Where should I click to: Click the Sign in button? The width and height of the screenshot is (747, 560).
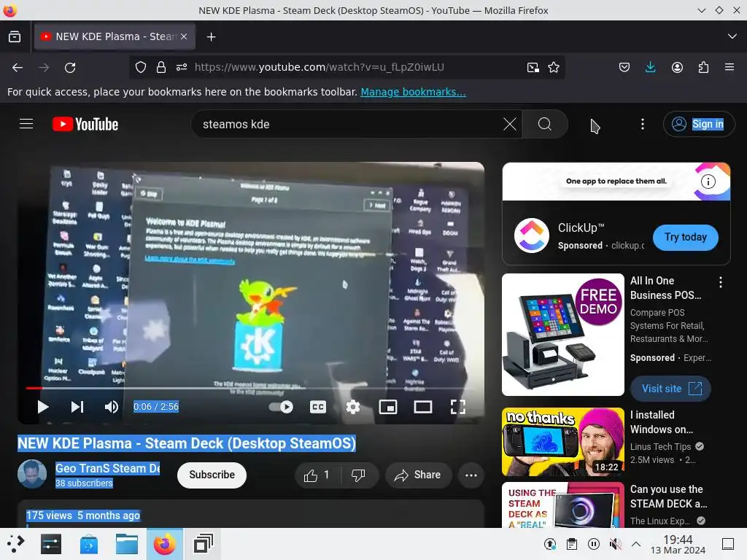pyautogui.click(x=699, y=124)
